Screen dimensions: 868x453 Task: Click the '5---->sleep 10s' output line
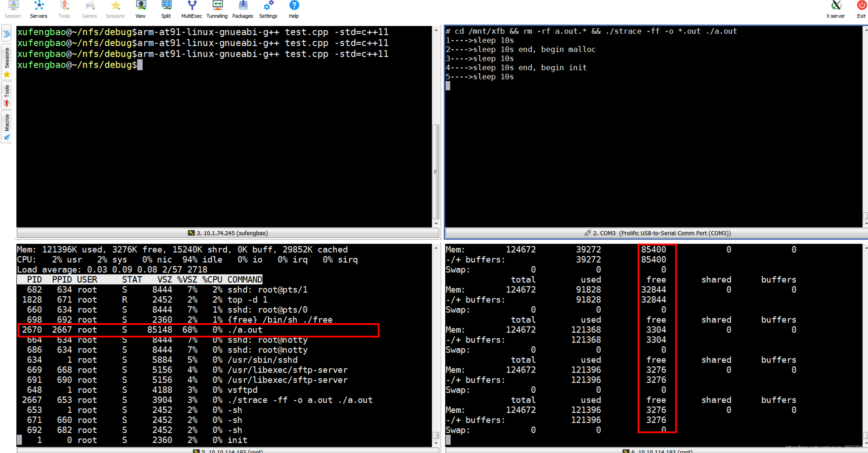[x=480, y=77]
